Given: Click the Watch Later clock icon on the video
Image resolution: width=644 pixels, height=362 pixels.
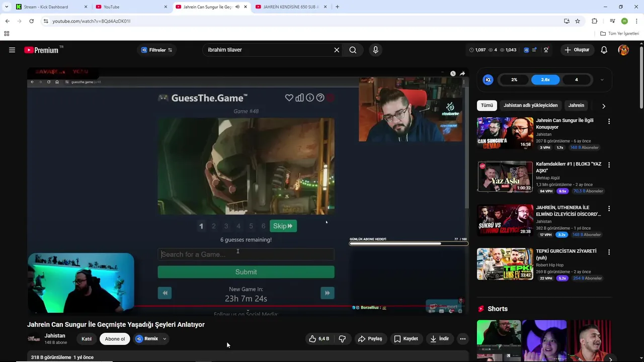Looking at the screenshot, I should coord(453,73).
